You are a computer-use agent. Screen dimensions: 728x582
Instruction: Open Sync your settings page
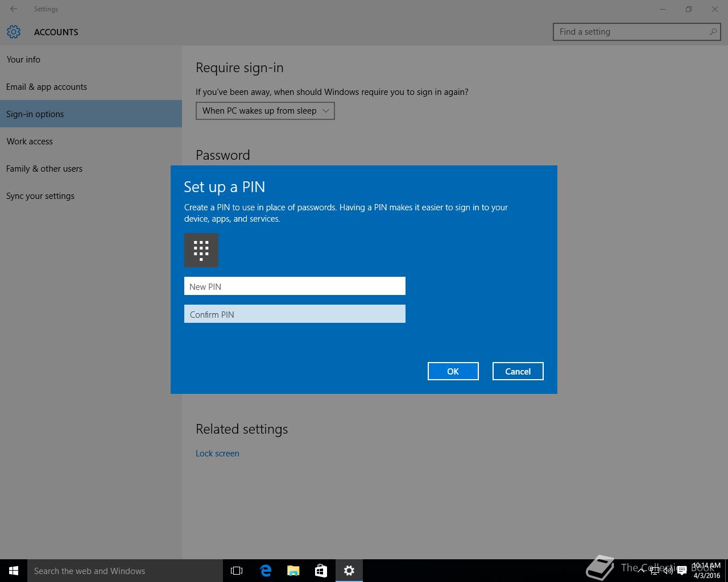coord(40,196)
